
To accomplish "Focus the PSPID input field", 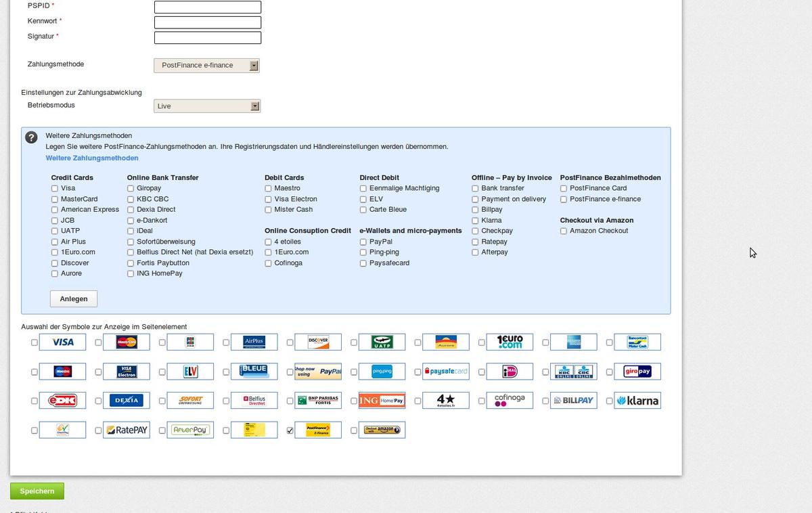I will tap(208, 7).
